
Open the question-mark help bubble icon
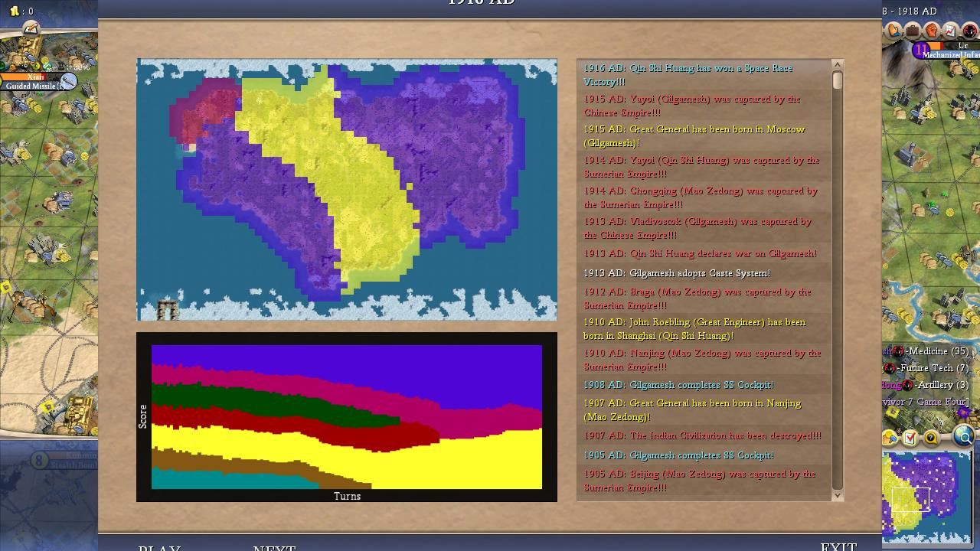930,438
